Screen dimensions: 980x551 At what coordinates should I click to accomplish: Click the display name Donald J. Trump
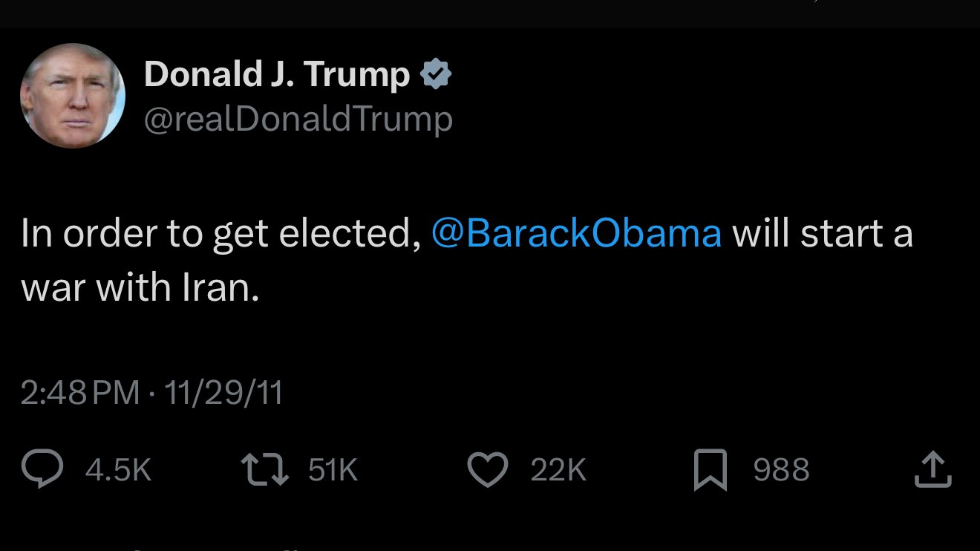click(x=276, y=74)
